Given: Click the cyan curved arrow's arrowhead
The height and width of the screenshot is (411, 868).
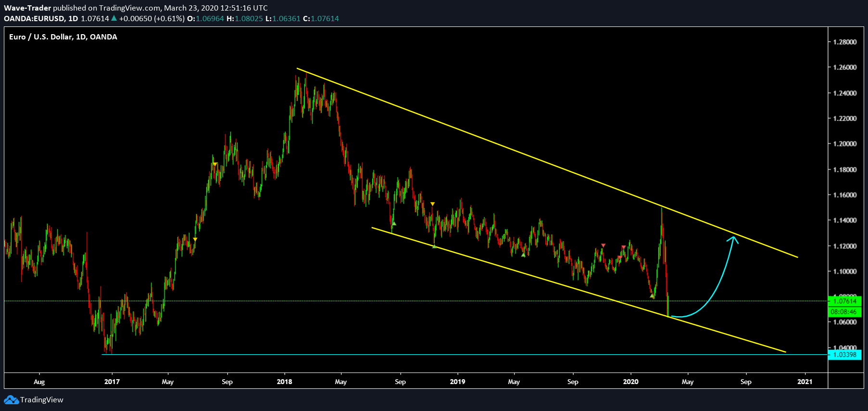Looking at the screenshot, I should pyautogui.click(x=733, y=239).
